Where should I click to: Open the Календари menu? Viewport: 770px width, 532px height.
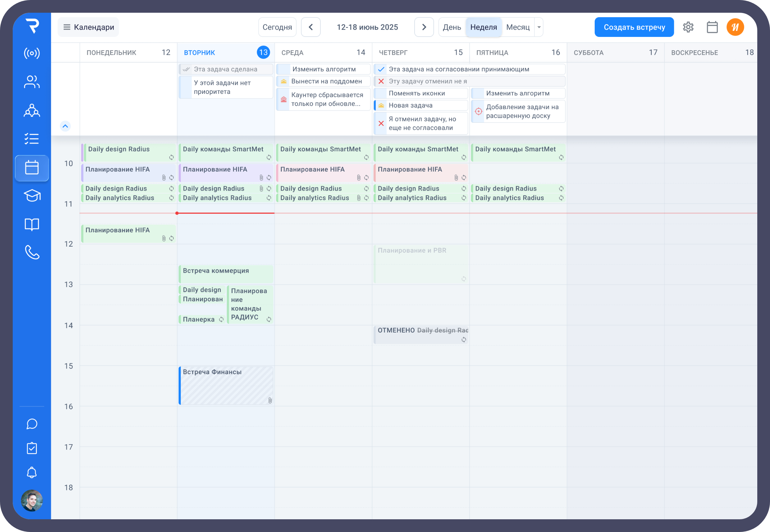(88, 27)
